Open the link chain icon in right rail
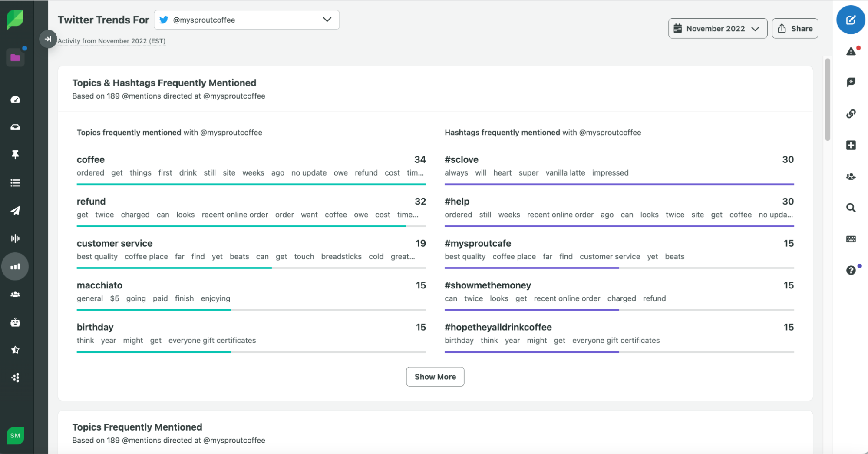Image resolution: width=868 pixels, height=454 pixels. [x=851, y=114]
